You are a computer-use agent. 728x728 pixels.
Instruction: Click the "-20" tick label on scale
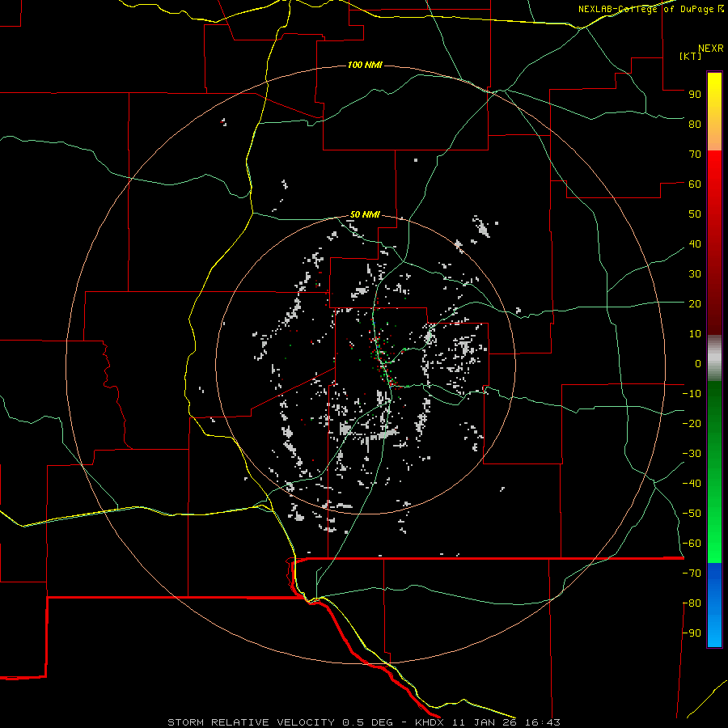692,423
